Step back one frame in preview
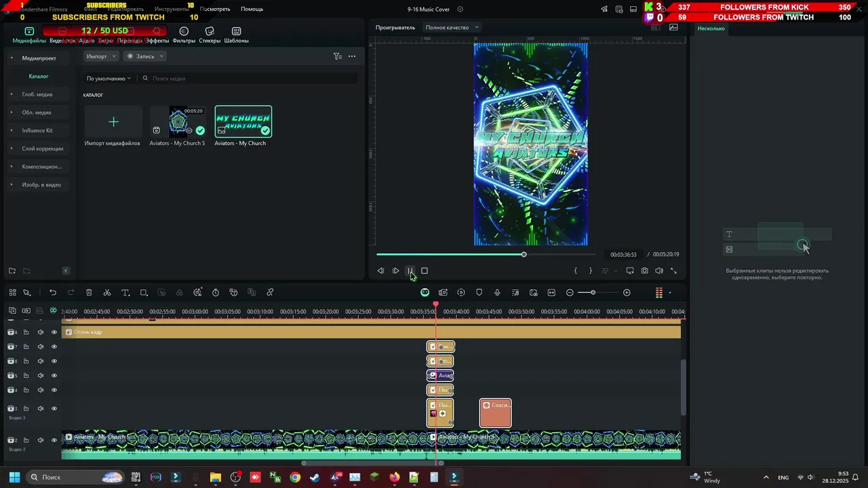This screenshot has width=868, height=488. point(380,271)
